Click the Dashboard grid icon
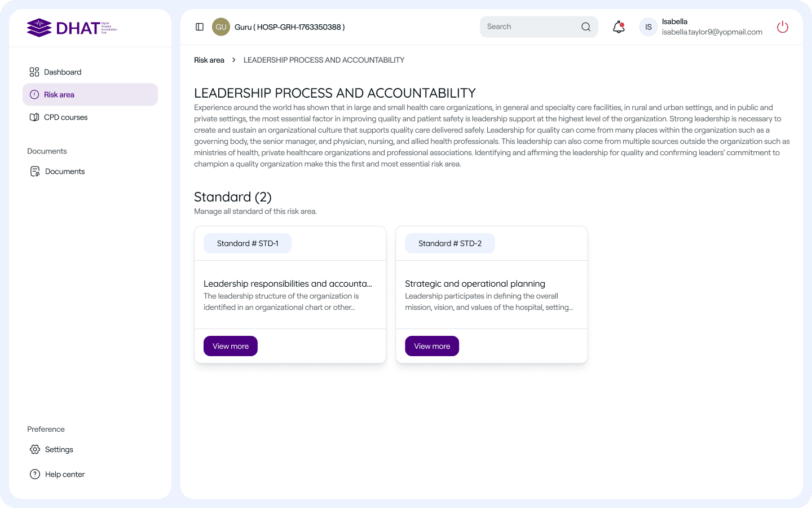 point(34,72)
